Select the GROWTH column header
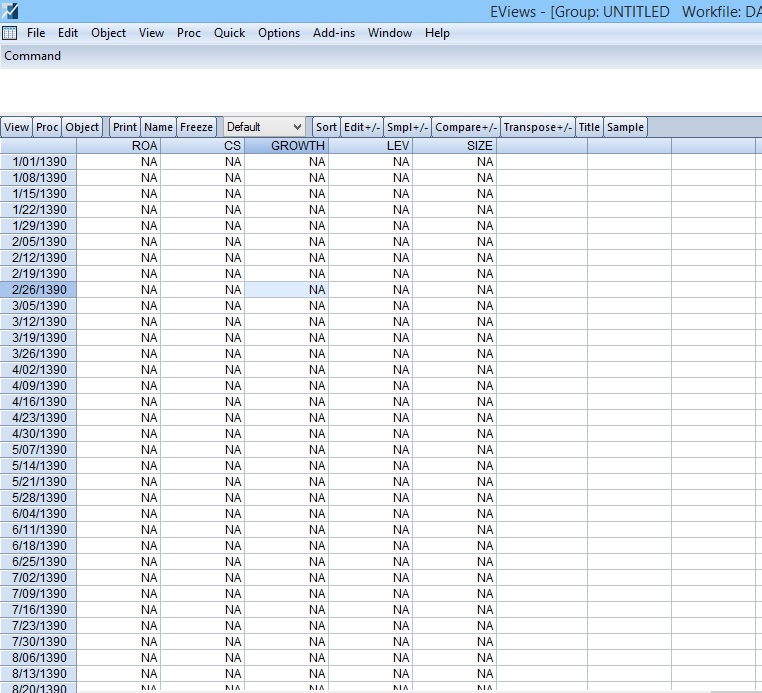 point(286,146)
